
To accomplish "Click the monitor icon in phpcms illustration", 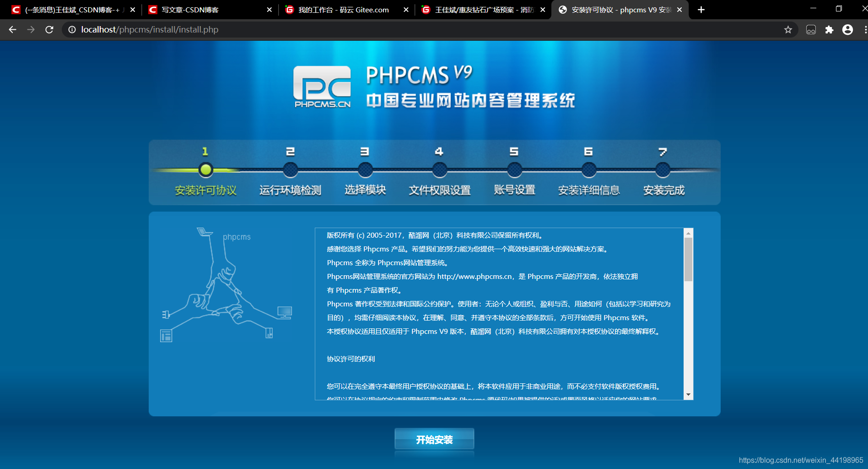I will 285,312.
